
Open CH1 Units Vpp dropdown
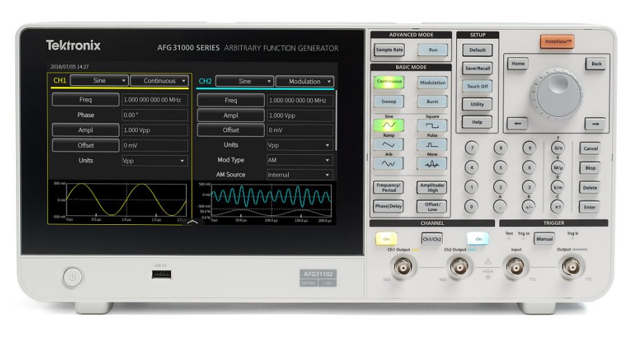[154, 161]
